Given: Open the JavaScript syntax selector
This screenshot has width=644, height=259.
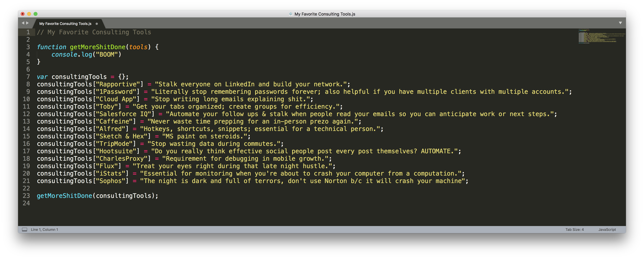Looking at the screenshot, I should pos(607,229).
